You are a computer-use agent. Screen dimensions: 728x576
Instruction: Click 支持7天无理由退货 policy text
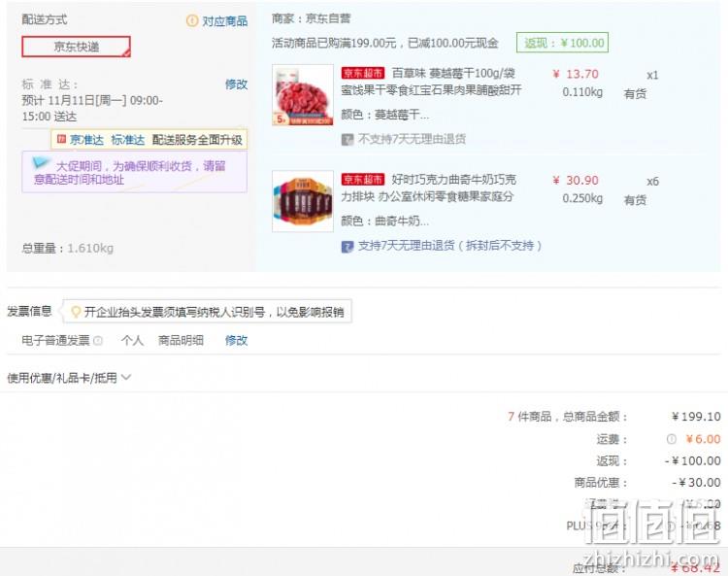tap(449, 246)
